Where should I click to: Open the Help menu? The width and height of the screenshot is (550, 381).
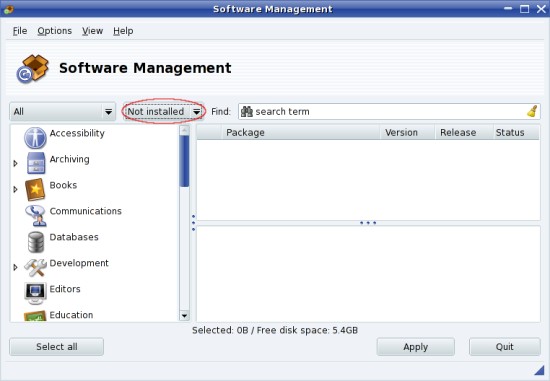[x=123, y=31]
